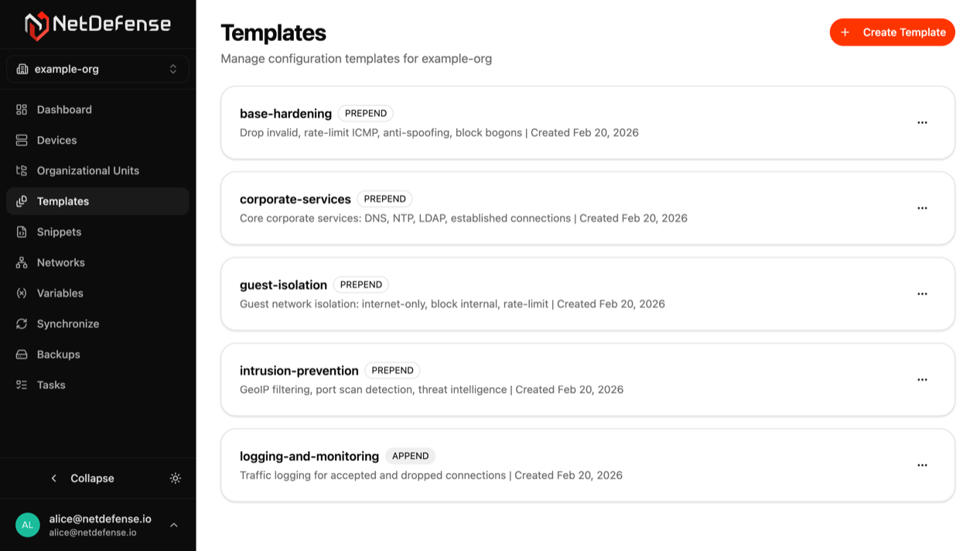980x551 pixels.
Task: Click the Create Template button
Action: tap(892, 32)
